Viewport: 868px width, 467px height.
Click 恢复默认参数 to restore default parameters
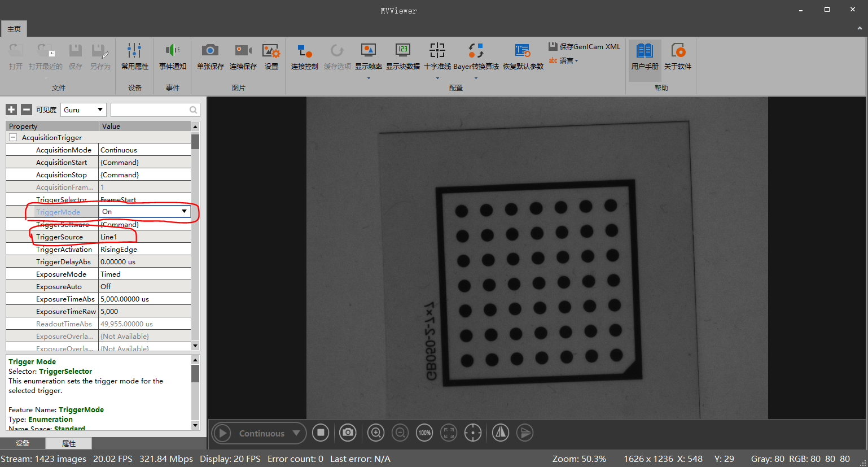click(522, 56)
